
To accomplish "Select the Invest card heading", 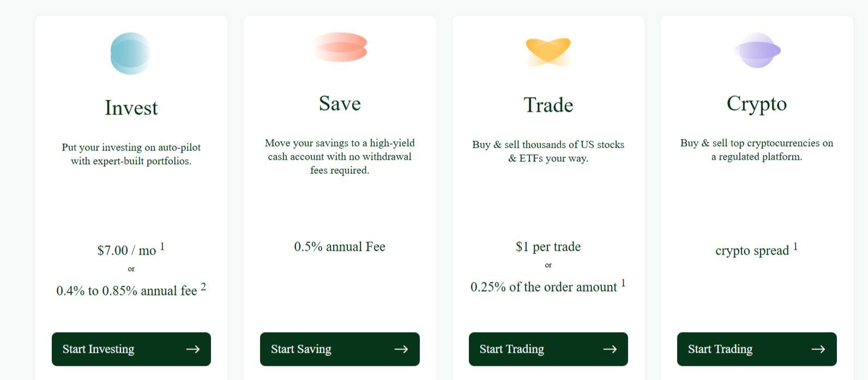I will click(131, 108).
